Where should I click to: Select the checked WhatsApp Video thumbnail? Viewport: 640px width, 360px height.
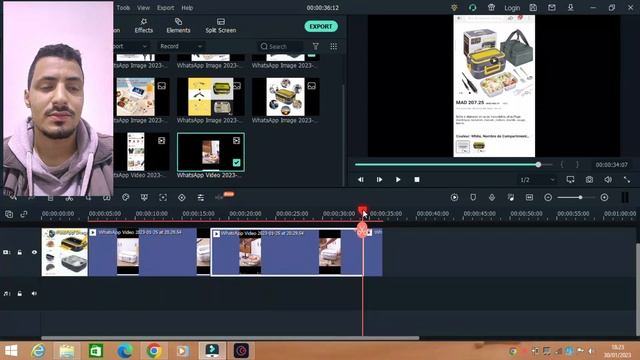[x=211, y=152]
